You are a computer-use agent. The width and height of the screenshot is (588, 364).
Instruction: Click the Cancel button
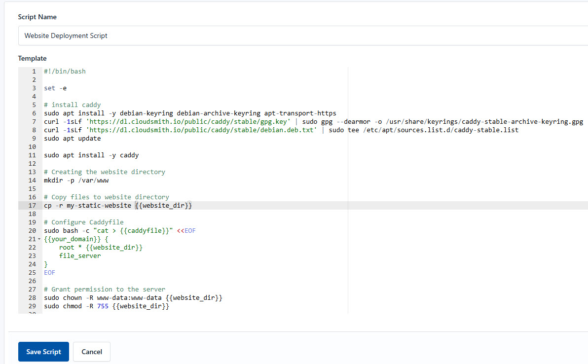91,352
